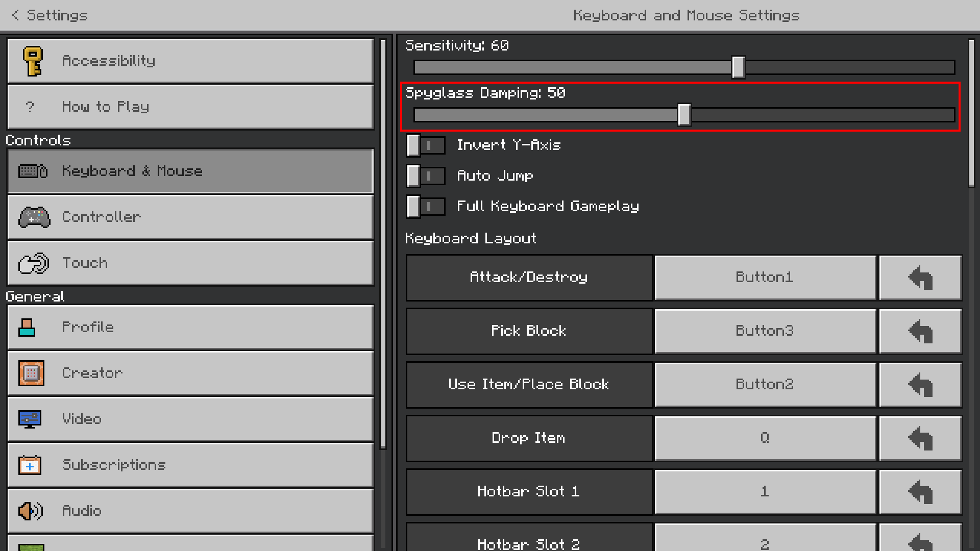The height and width of the screenshot is (551, 980).
Task: Click the Controller gamepad icon
Action: click(34, 217)
